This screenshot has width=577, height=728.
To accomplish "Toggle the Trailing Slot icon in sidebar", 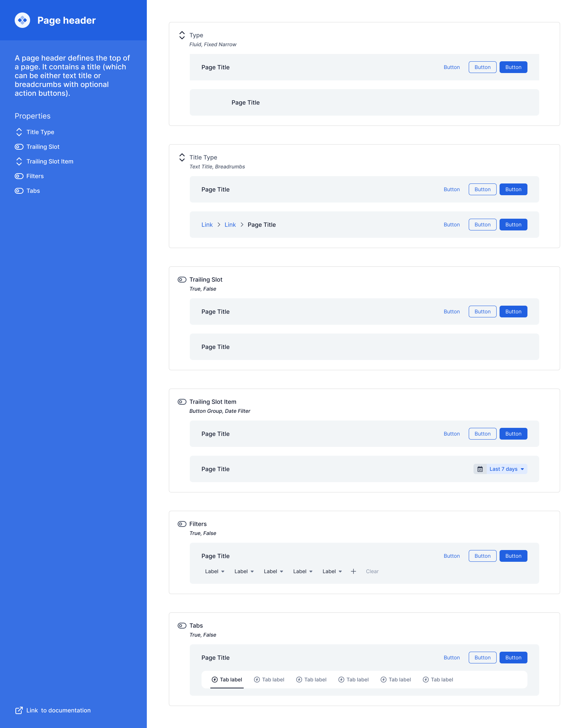I will pos(19,147).
